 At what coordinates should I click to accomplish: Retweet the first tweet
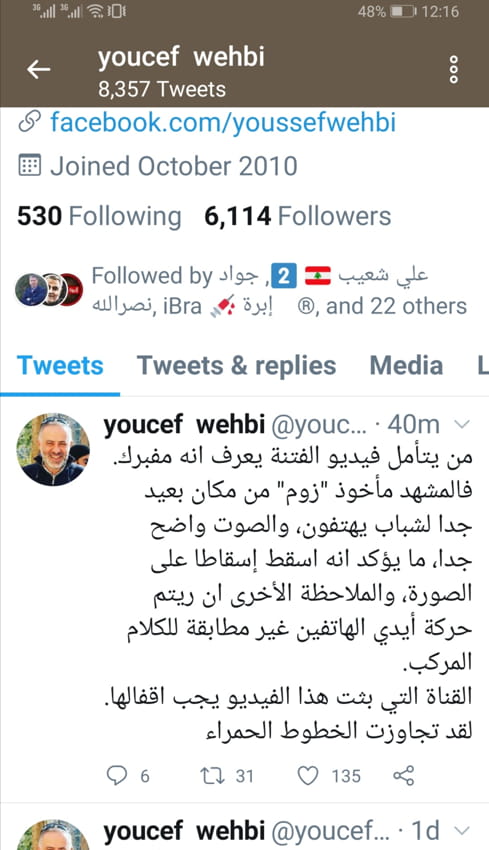(211, 776)
